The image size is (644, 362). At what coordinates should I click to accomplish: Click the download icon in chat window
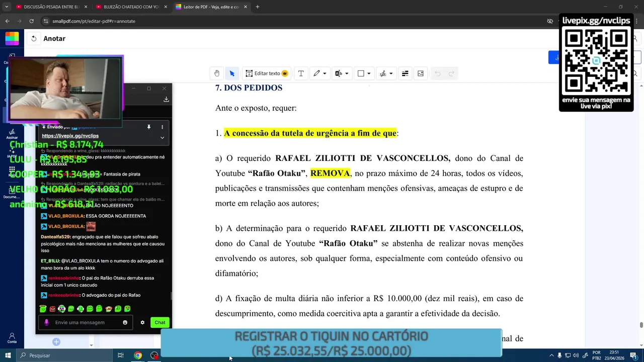(x=166, y=100)
